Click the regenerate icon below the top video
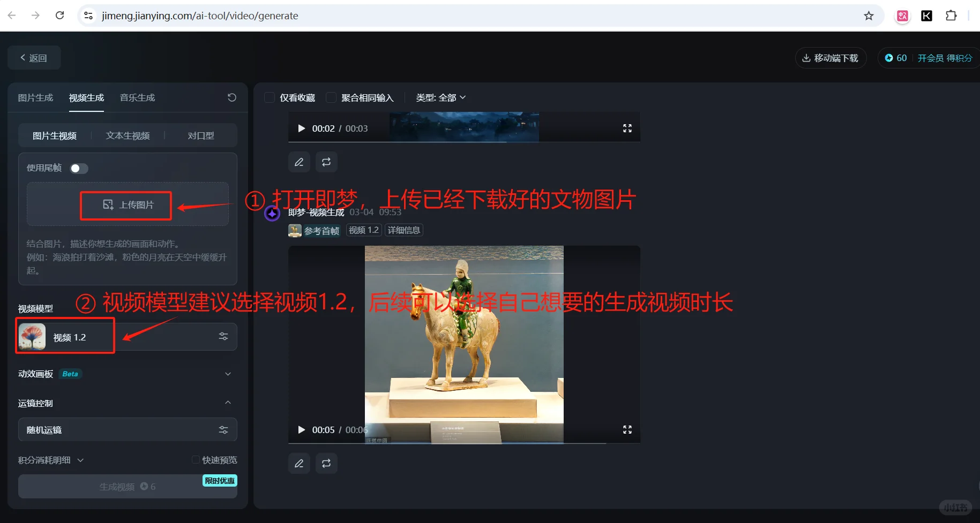Viewport: 980px width, 523px height. 326,162
